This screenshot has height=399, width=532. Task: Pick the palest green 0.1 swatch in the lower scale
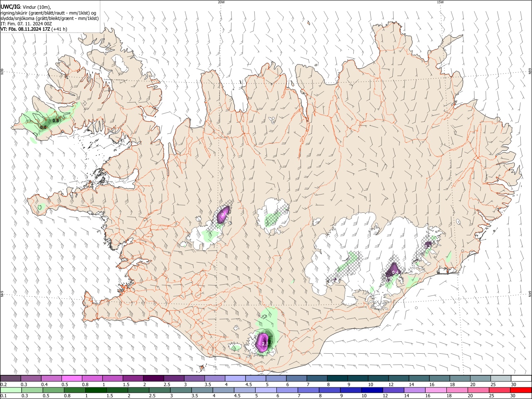(x=11, y=390)
